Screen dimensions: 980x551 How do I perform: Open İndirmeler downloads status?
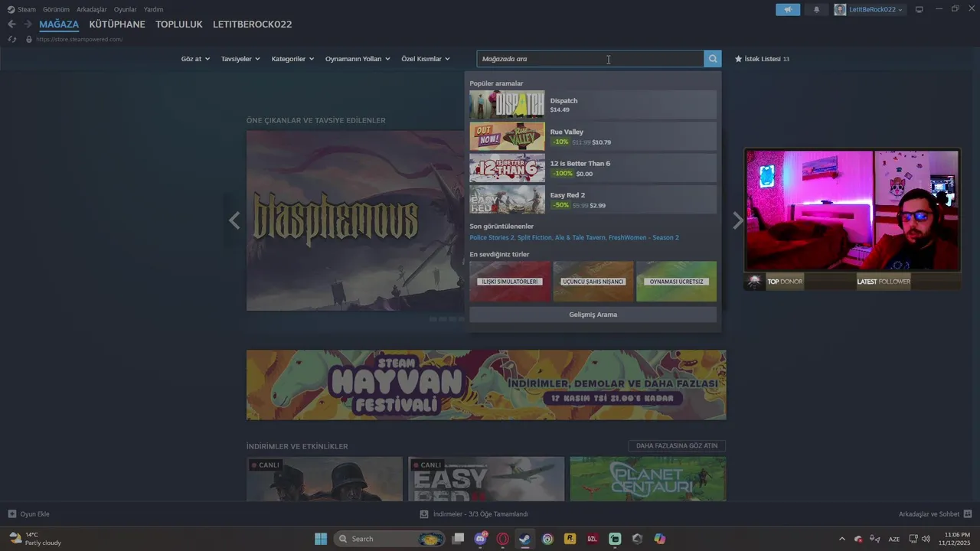474,514
